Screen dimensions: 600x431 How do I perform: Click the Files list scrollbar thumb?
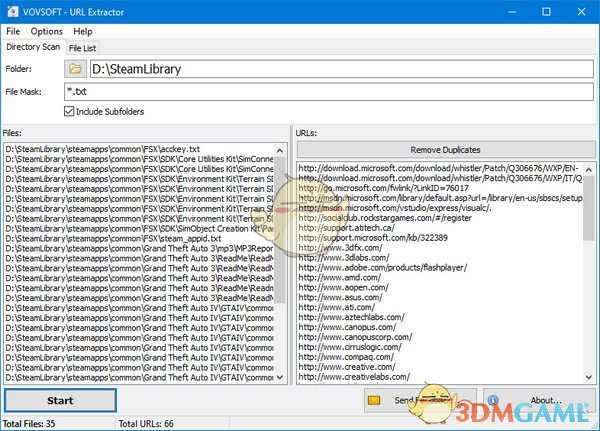click(280, 230)
